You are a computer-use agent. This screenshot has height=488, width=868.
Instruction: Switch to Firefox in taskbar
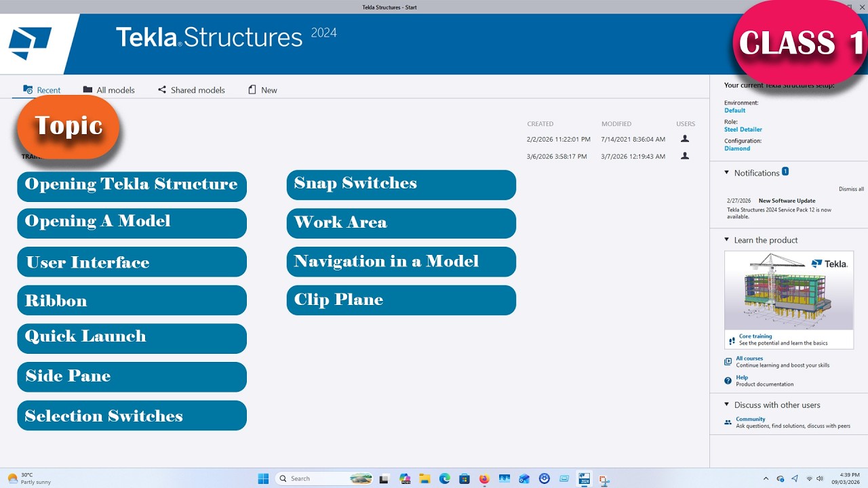click(x=484, y=479)
